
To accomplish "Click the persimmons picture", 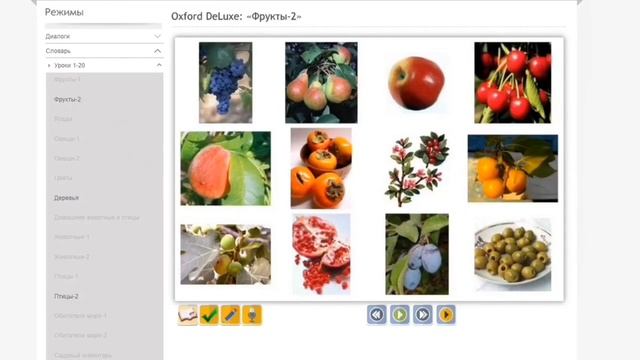I will [321, 168].
